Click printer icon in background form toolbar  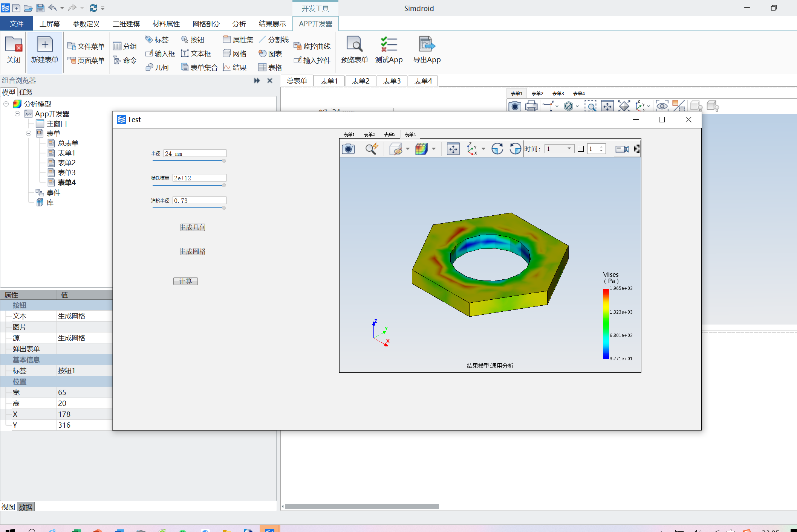531,106
